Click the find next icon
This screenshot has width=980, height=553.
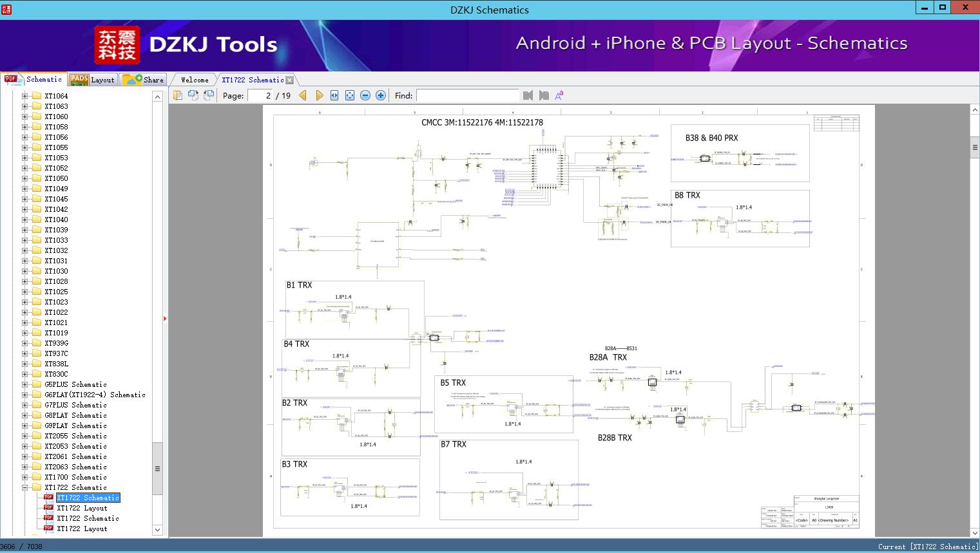[x=544, y=95]
